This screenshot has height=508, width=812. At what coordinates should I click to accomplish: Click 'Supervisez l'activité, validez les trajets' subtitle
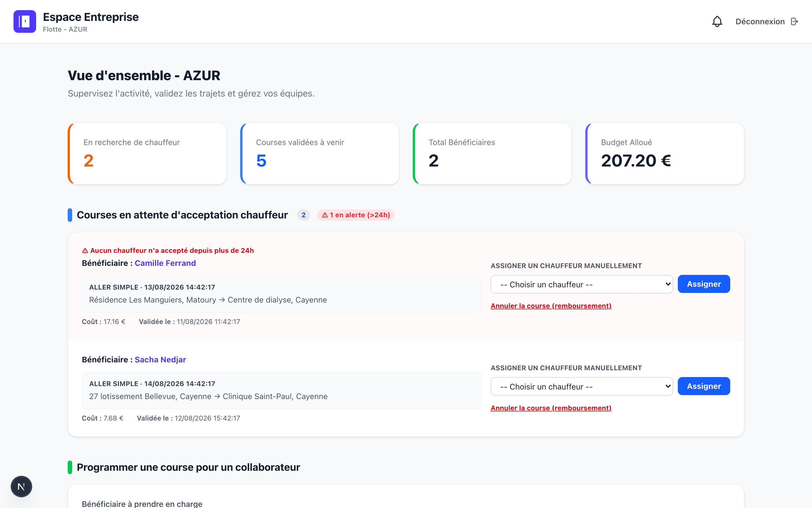191,93
